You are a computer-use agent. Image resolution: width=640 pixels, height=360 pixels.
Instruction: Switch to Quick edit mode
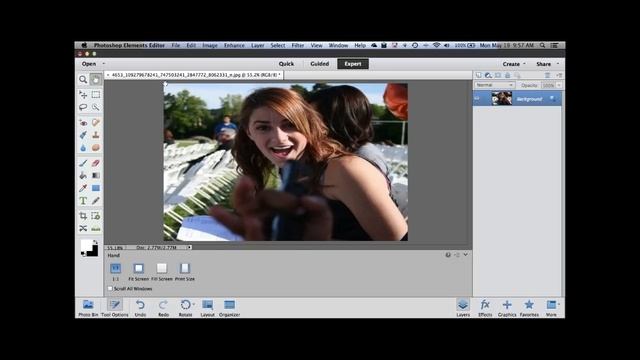point(286,64)
